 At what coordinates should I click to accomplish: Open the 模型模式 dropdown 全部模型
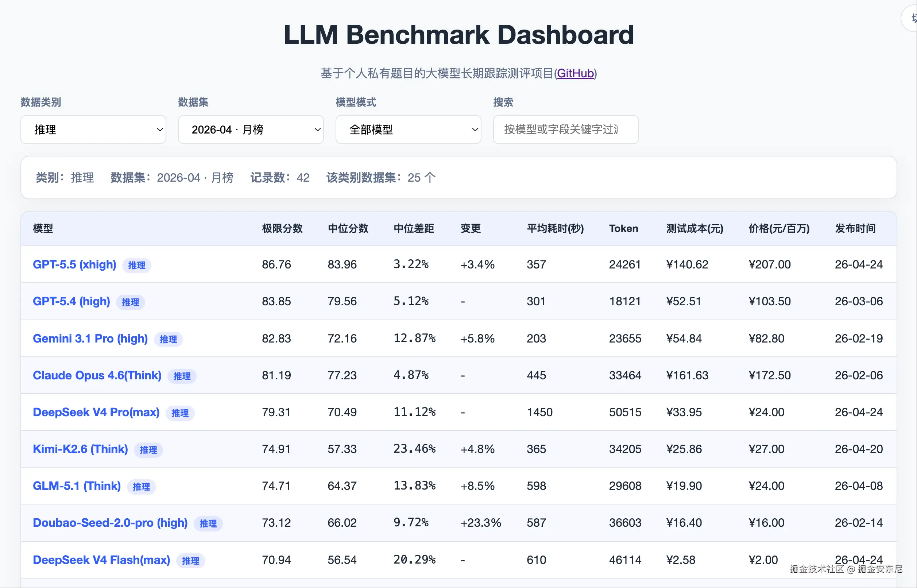[x=408, y=130]
